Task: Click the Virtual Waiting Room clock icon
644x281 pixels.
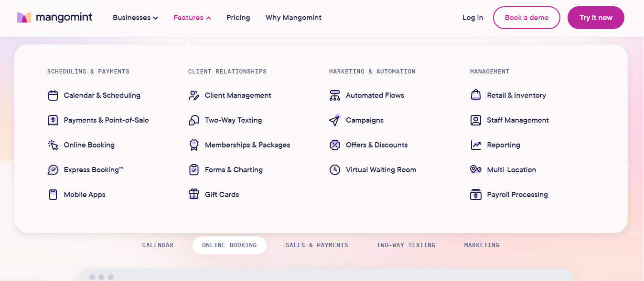Action: (x=335, y=170)
